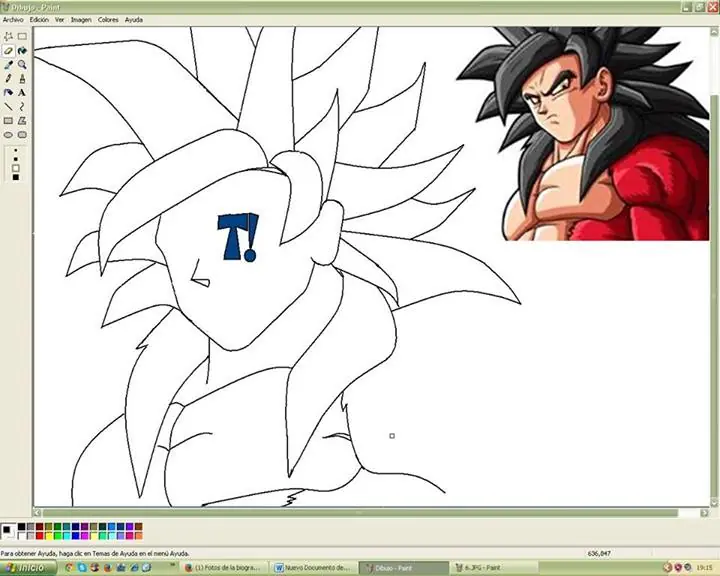Select the Text tool
This screenshot has width=720, height=576.
[22, 93]
